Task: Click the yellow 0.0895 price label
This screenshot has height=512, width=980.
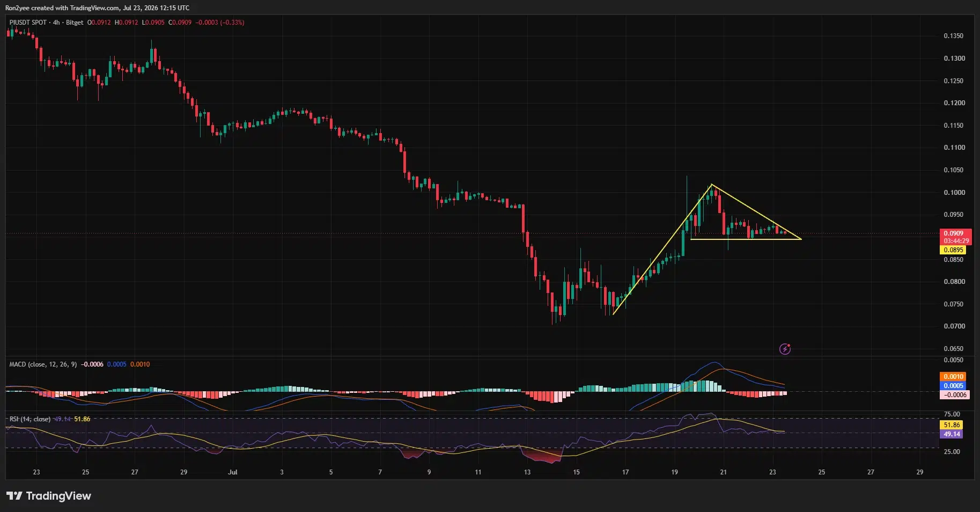Action: [x=953, y=250]
